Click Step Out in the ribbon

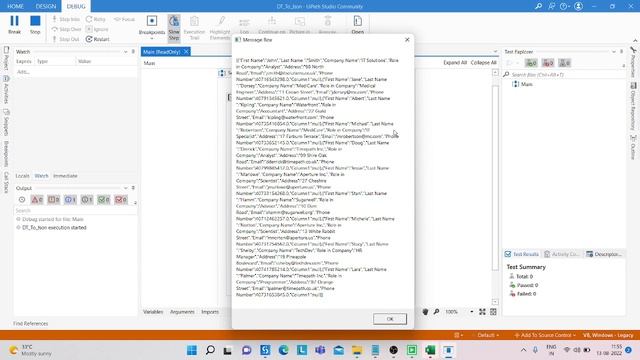(65, 39)
